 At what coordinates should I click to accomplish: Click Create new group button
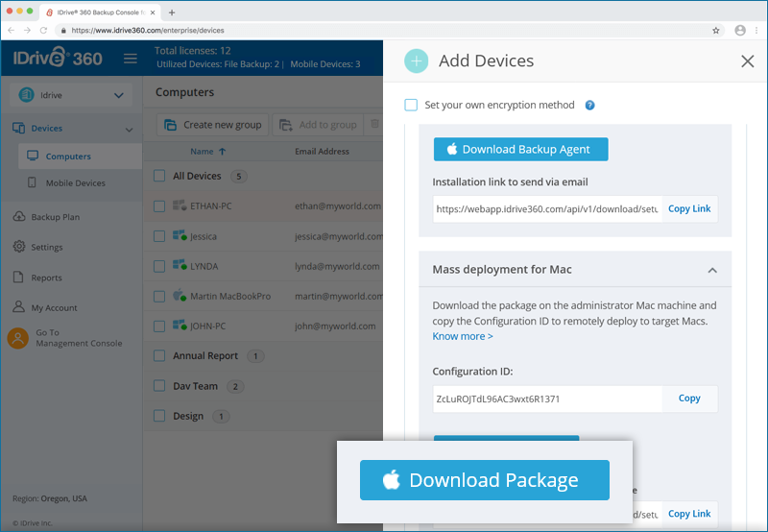(x=212, y=125)
